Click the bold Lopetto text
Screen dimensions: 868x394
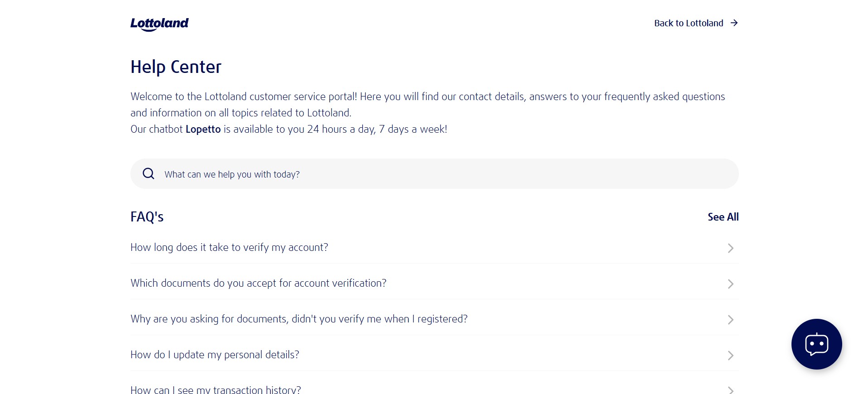click(x=202, y=129)
